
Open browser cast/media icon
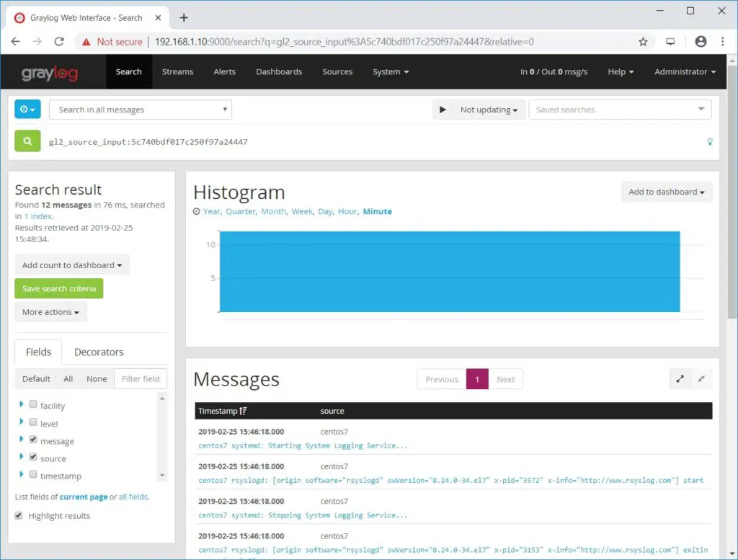coord(670,41)
